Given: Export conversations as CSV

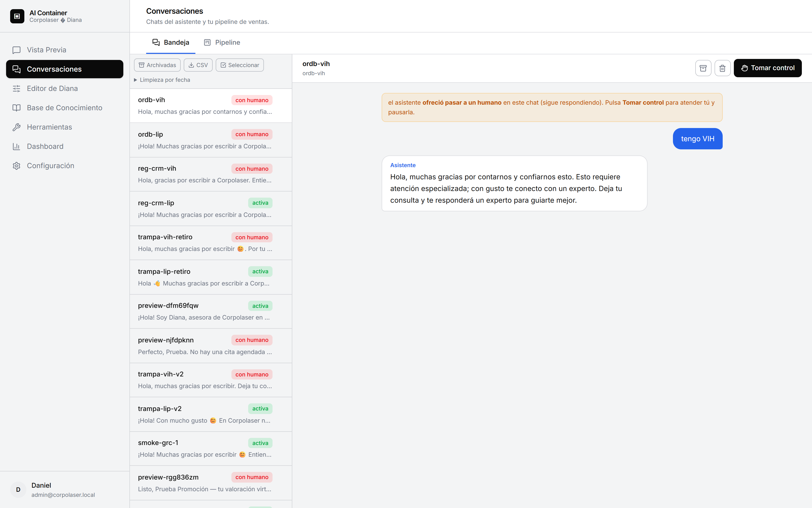Looking at the screenshot, I should (x=198, y=65).
